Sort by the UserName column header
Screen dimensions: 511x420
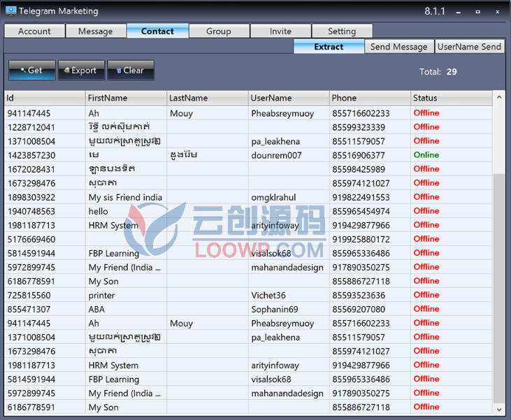[289, 98]
